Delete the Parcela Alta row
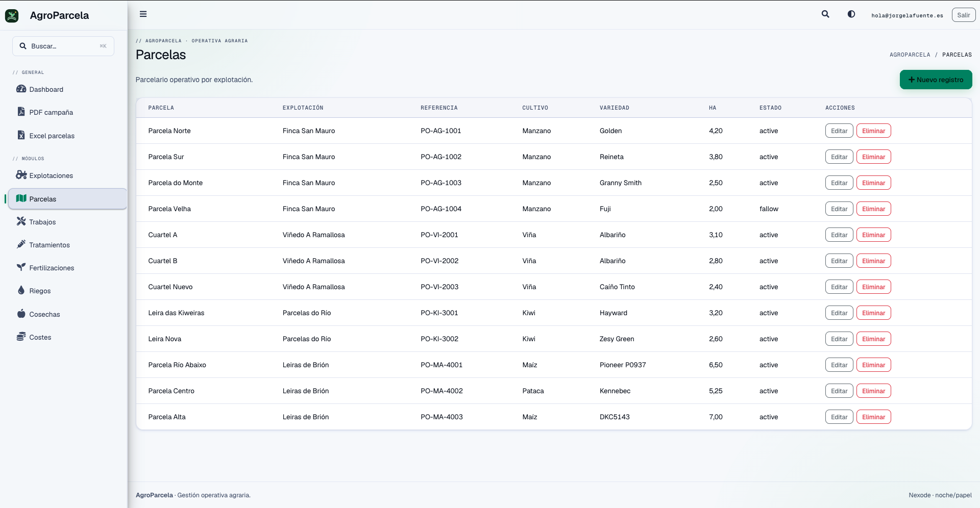 click(x=873, y=417)
